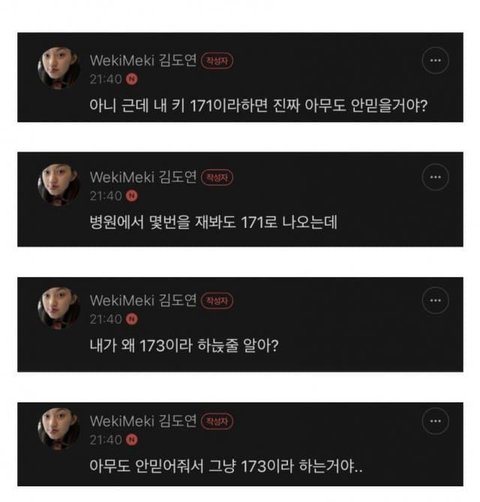Viewport: 480px width, 502px height.
Task: Click the 작성자 badge in first comment
Action: (x=217, y=61)
